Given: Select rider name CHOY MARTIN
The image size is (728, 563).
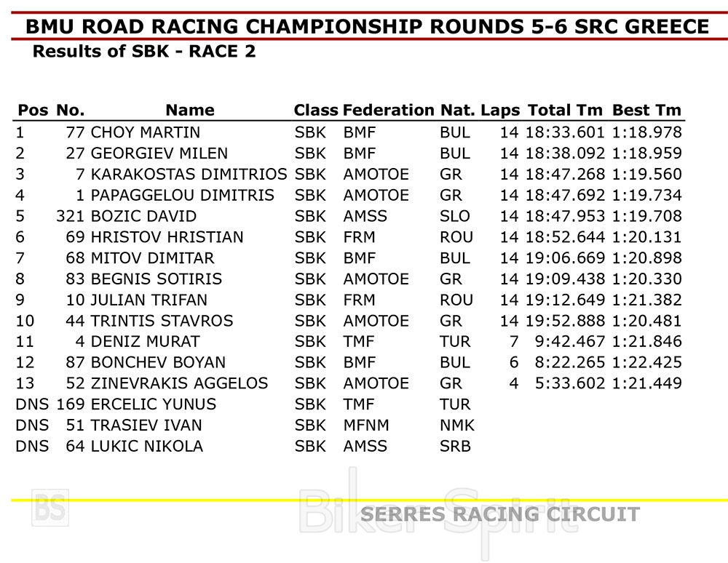Looking at the screenshot, I should click(145, 132).
